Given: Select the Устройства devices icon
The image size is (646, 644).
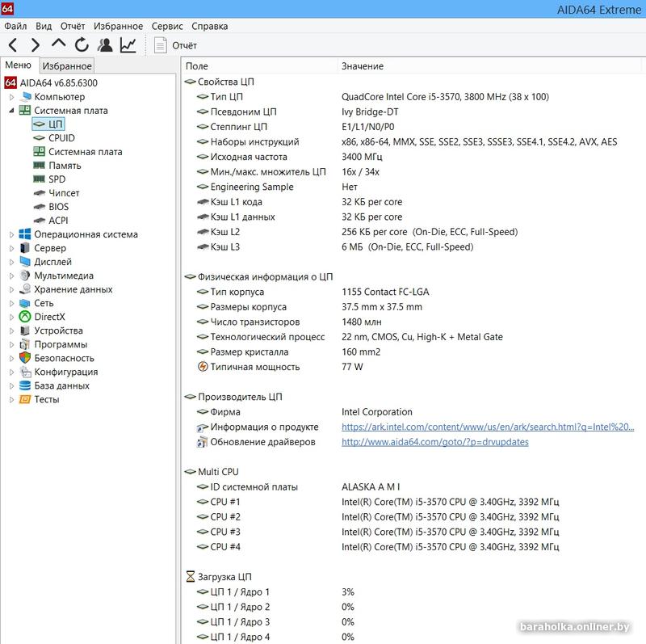Looking at the screenshot, I should click(25, 330).
